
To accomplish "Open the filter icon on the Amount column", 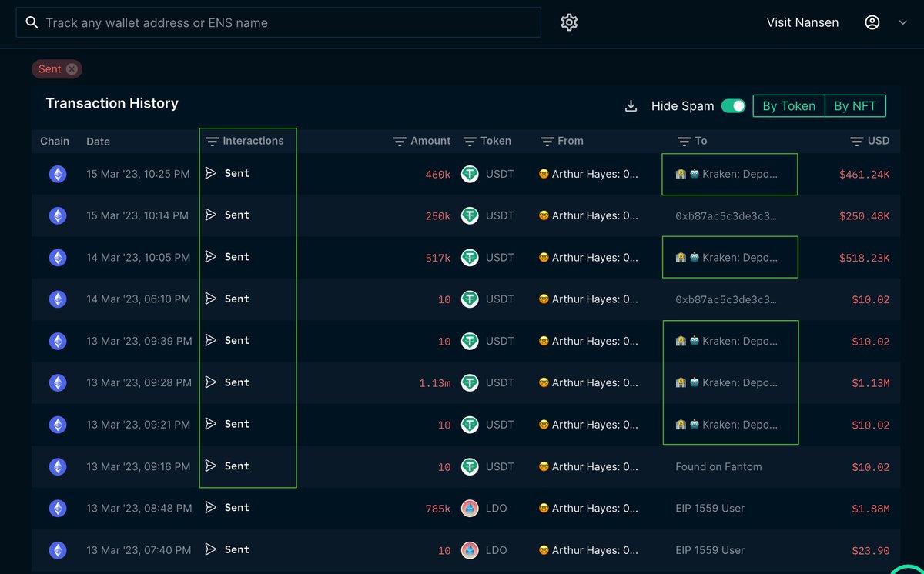I will click(399, 141).
